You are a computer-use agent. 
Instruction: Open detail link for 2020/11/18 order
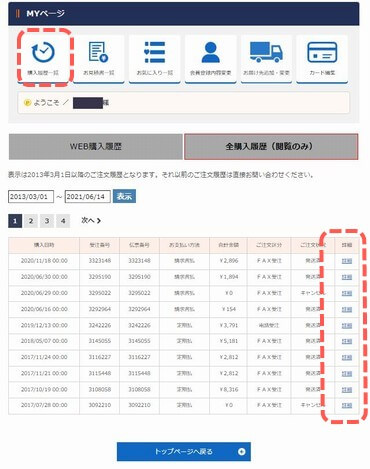click(x=347, y=261)
